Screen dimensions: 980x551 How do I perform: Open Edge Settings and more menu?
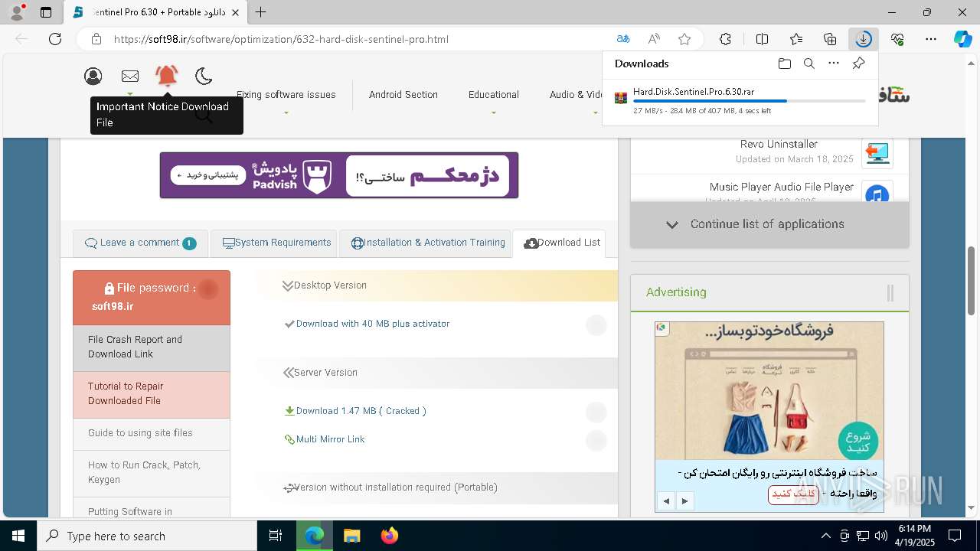(931, 39)
